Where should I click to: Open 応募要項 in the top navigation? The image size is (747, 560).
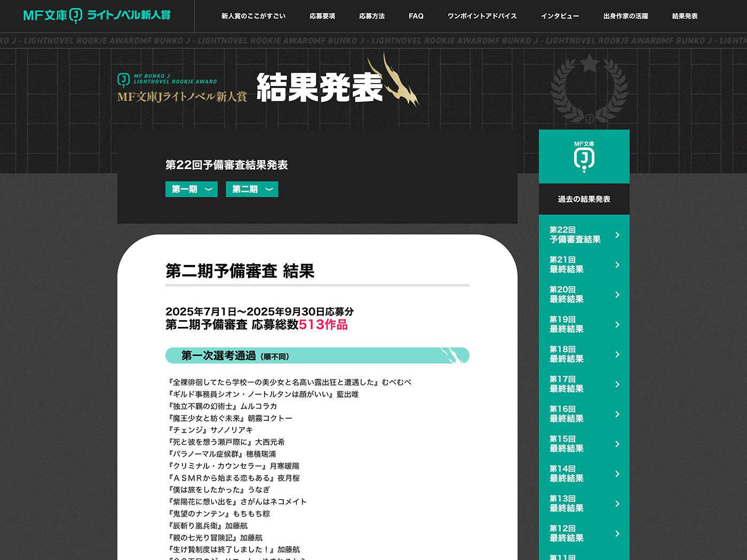pyautogui.click(x=322, y=16)
